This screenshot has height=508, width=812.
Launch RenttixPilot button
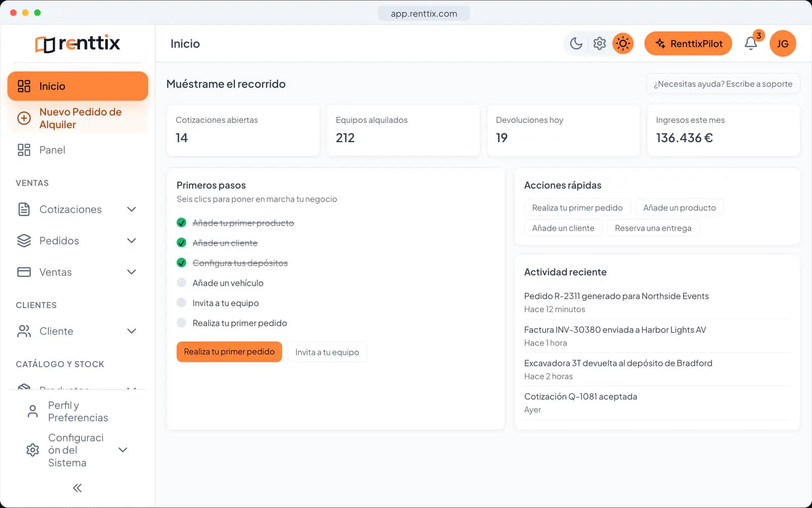click(x=688, y=44)
